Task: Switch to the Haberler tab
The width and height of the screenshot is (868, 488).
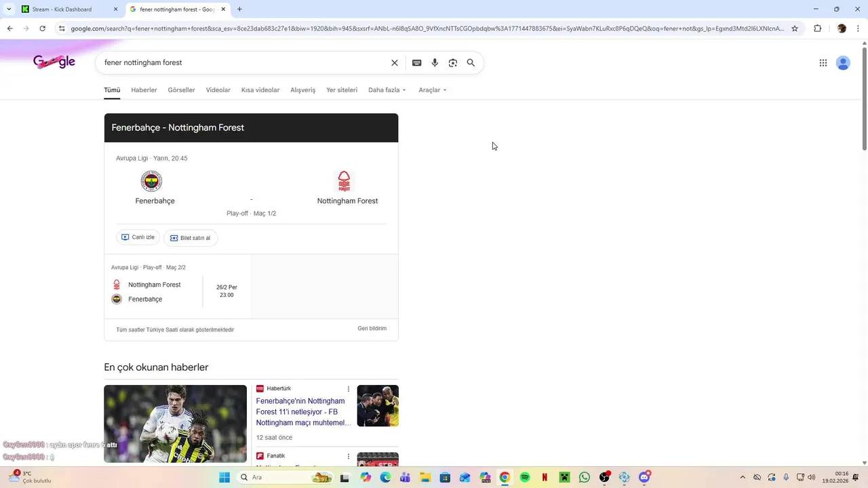Action: (x=144, y=90)
